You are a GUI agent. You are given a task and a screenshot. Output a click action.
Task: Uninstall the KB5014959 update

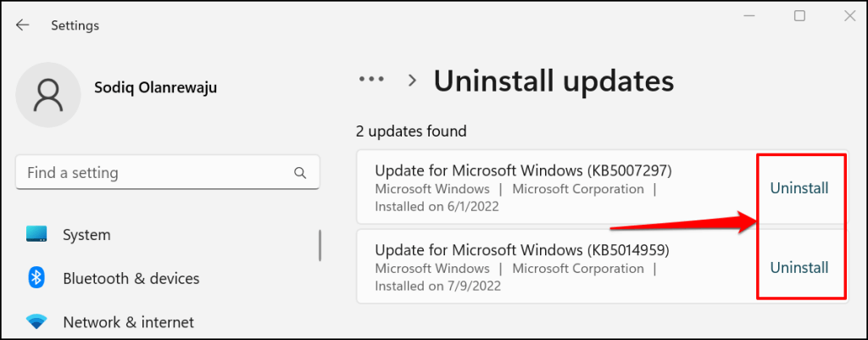pyautogui.click(x=798, y=268)
